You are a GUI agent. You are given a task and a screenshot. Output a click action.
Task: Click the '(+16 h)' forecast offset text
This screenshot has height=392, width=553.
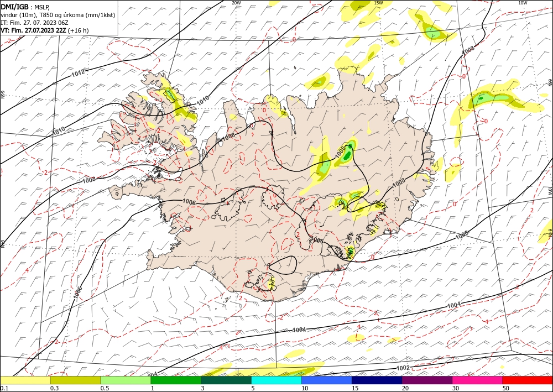pos(78,30)
